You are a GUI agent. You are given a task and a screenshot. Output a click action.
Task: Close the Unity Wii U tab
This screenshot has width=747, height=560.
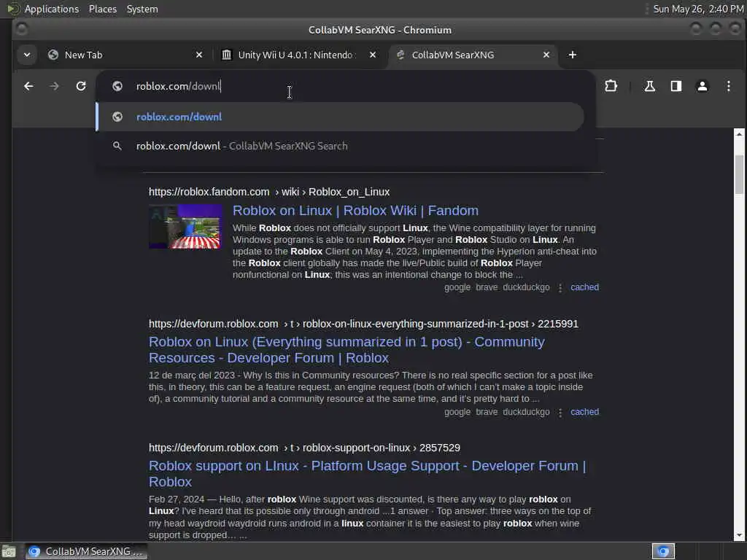pos(373,55)
